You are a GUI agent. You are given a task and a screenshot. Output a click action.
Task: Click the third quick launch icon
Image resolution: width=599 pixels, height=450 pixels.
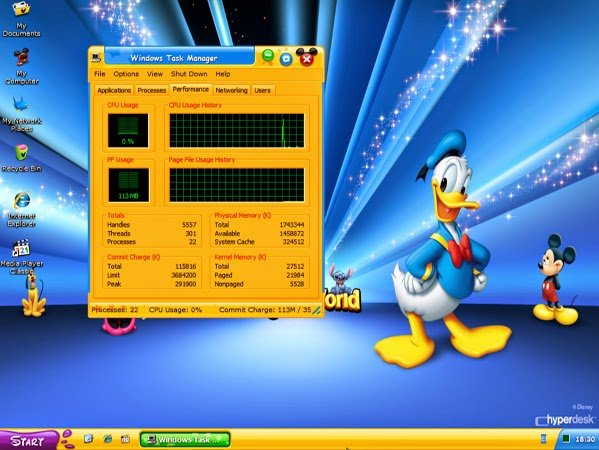click(x=125, y=439)
